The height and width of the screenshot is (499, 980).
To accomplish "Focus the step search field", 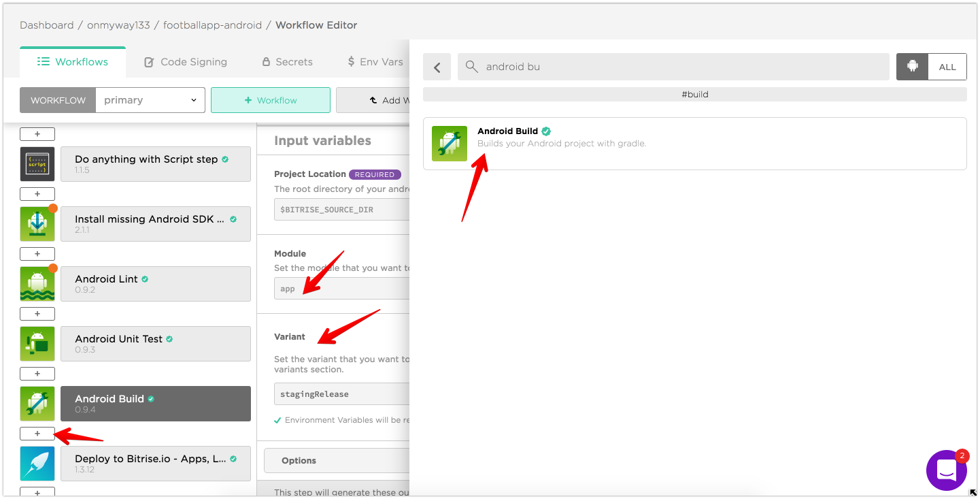I will click(673, 67).
